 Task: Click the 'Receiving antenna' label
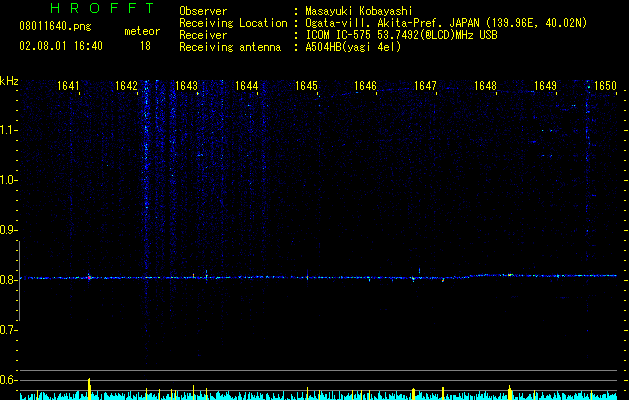(230, 47)
